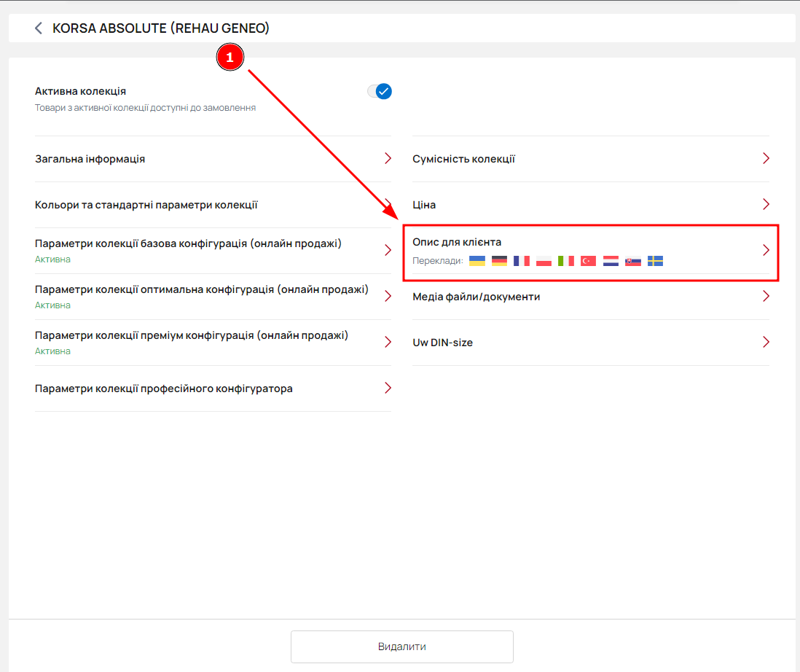
Task: Expand Опис для клієнта chevron
Action: click(x=766, y=250)
